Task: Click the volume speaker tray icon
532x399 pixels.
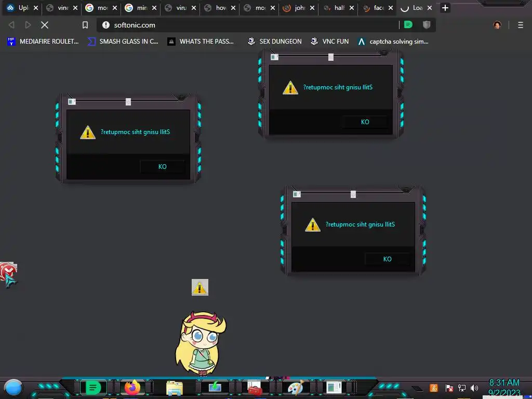Action: tap(474, 388)
